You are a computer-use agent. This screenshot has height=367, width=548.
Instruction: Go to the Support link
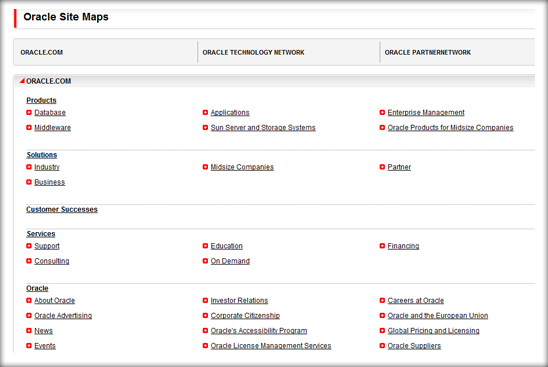(x=47, y=246)
